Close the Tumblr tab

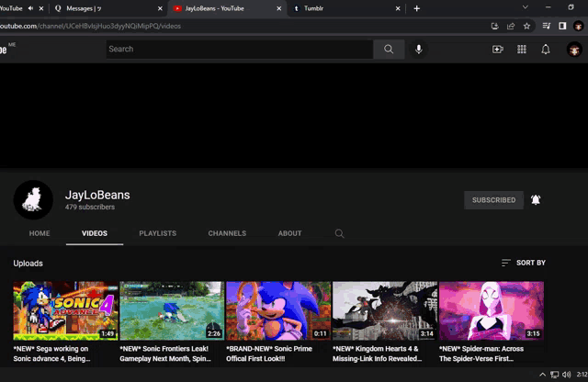tap(398, 8)
